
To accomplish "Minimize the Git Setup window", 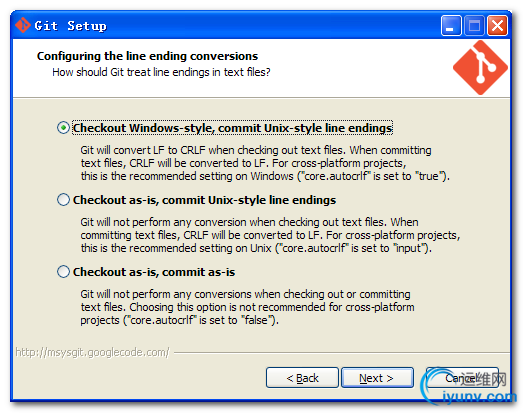I will [451, 25].
